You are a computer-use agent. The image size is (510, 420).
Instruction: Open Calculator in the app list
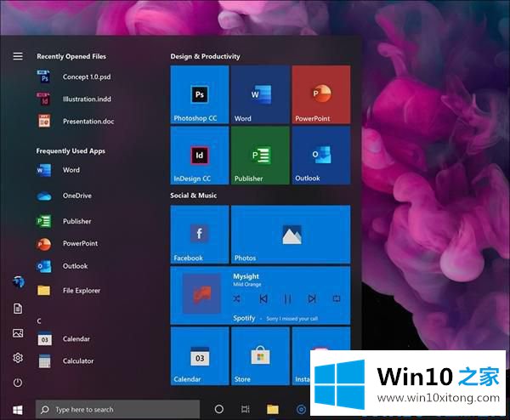[x=65, y=361]
